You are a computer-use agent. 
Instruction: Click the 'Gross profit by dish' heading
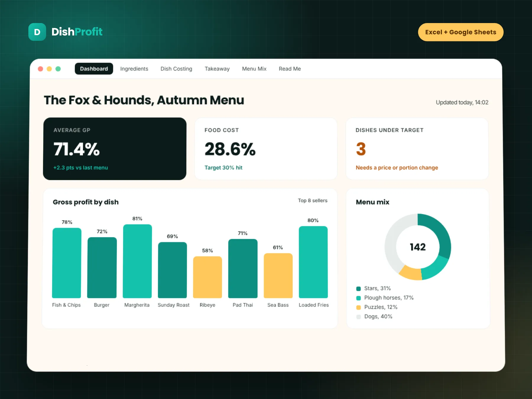86,202
